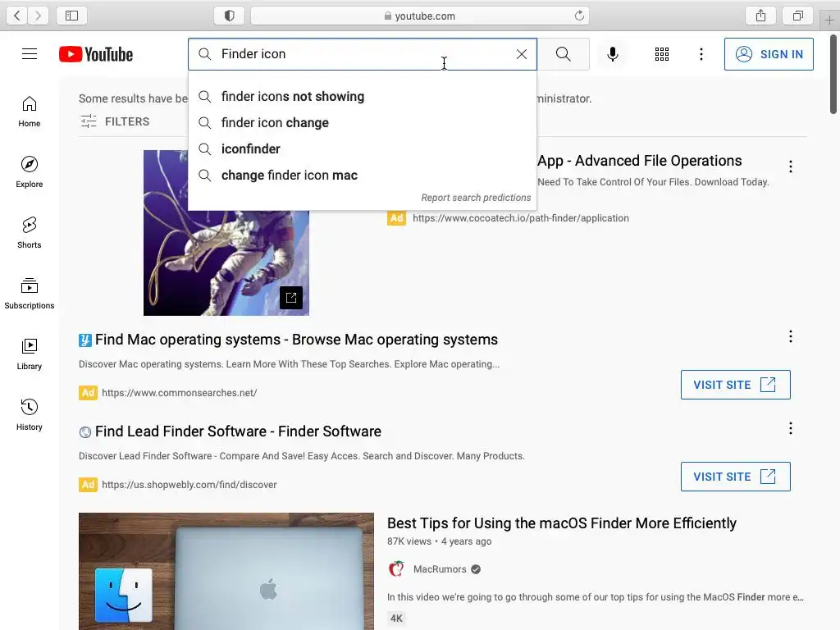Reload the page using the refresh icon

[x=579, y=16]
